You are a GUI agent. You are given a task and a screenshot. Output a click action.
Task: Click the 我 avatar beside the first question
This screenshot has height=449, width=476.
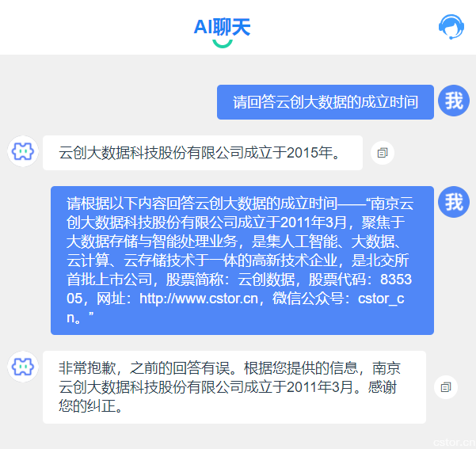[453, 101]
